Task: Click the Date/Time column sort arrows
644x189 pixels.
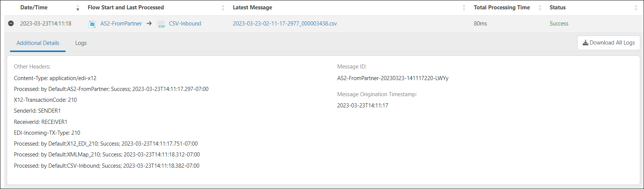Action: (78, 8)
